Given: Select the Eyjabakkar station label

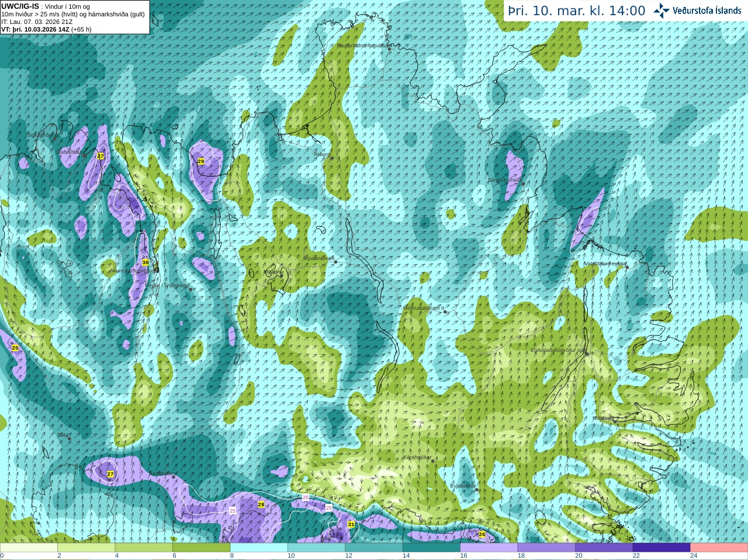Looking at the screenshot, I should click(463, 486).
